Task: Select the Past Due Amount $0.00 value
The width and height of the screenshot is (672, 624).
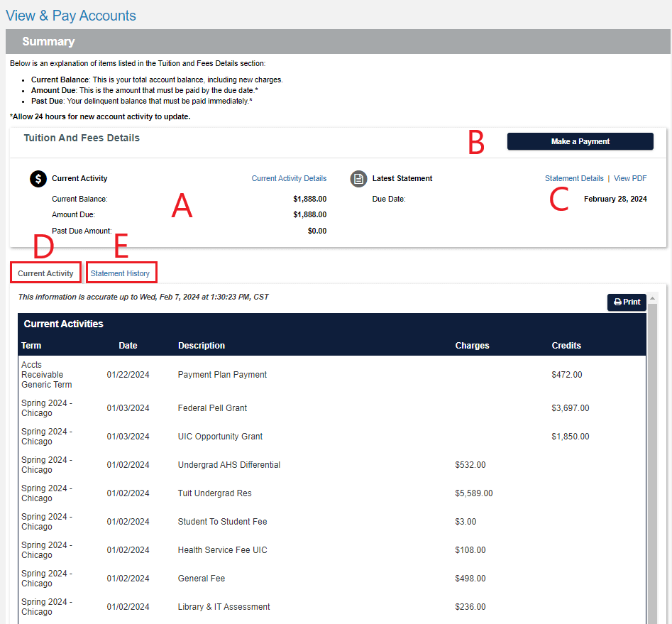Action: (317, 231)
